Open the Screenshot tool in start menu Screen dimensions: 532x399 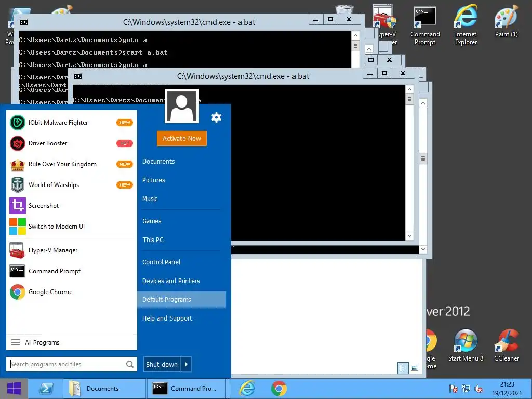tap(72, 206)
